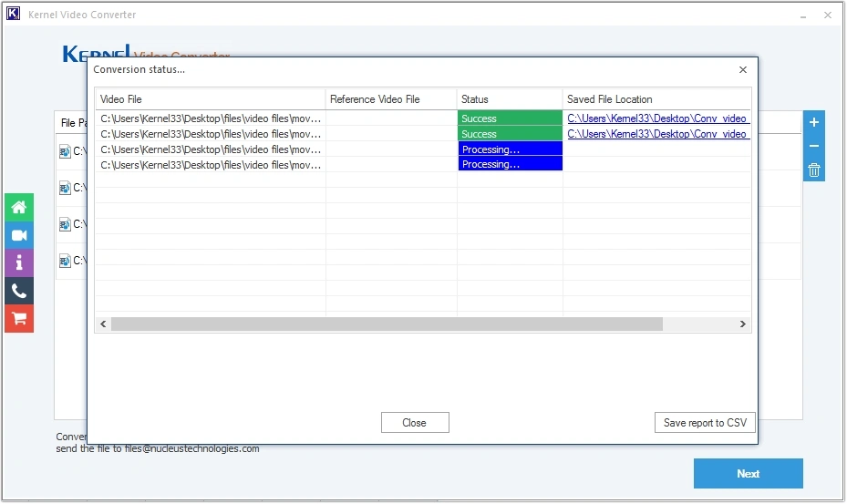This screenshot has width=847, height=504.
Task: Save report to CSV
Action: (x=705, y=423)
